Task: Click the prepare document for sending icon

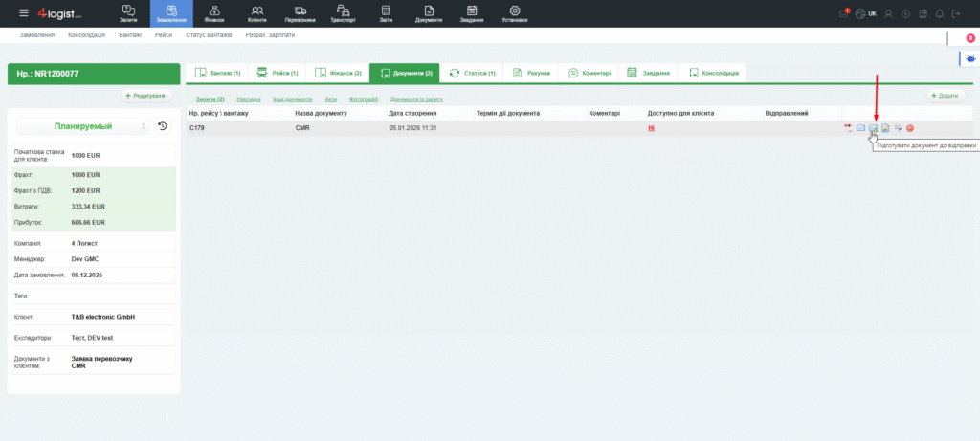Action: (x=873, y=128)
